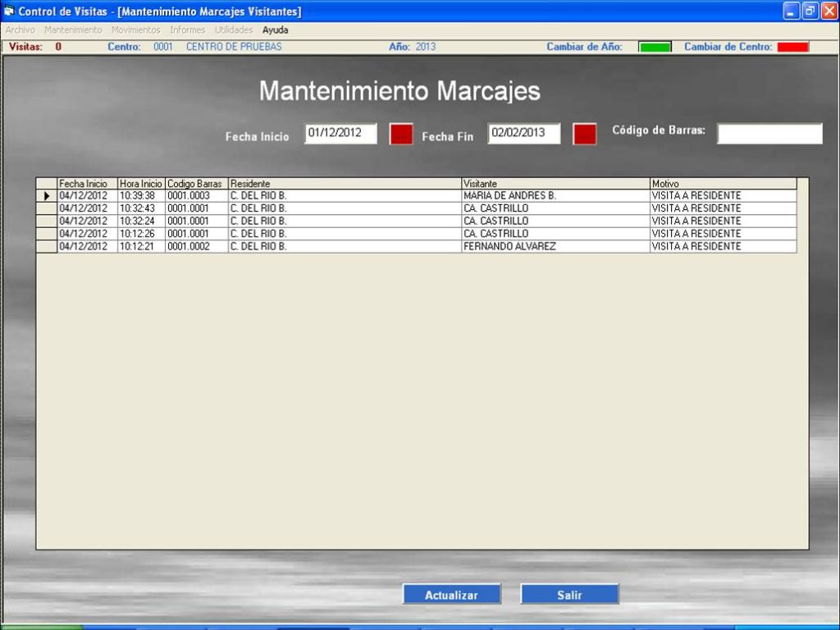The image size is (840, 630).
Task: Open the Ayuda menu
Action: [x=275, y=30]
